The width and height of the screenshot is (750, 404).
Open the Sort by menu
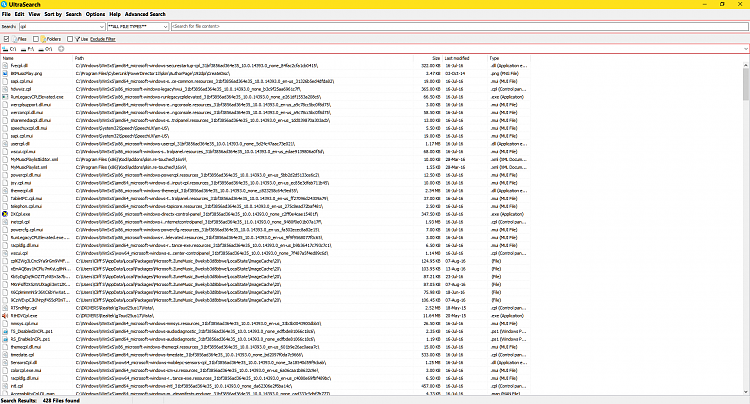click(53, 14)
